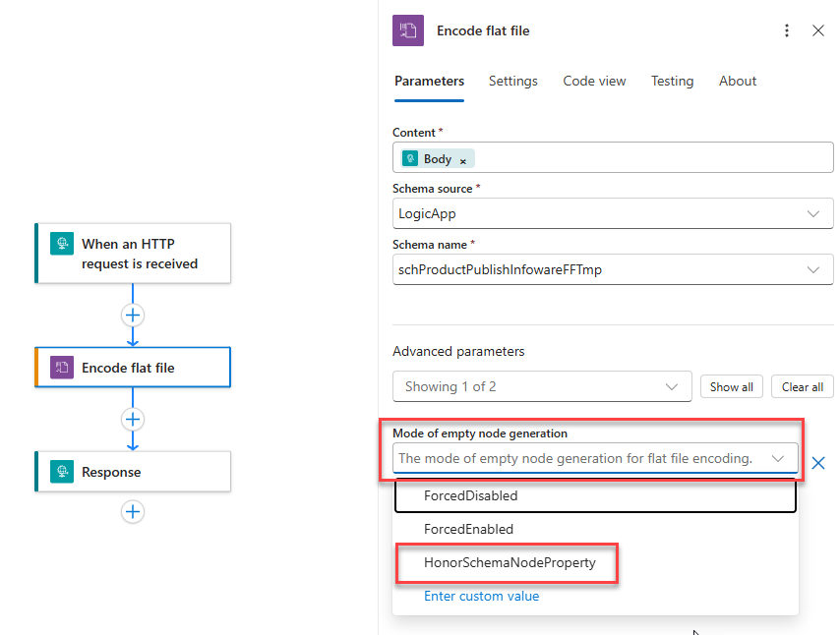
Task: Switch to the Settings tab
Action: [512, 81]
